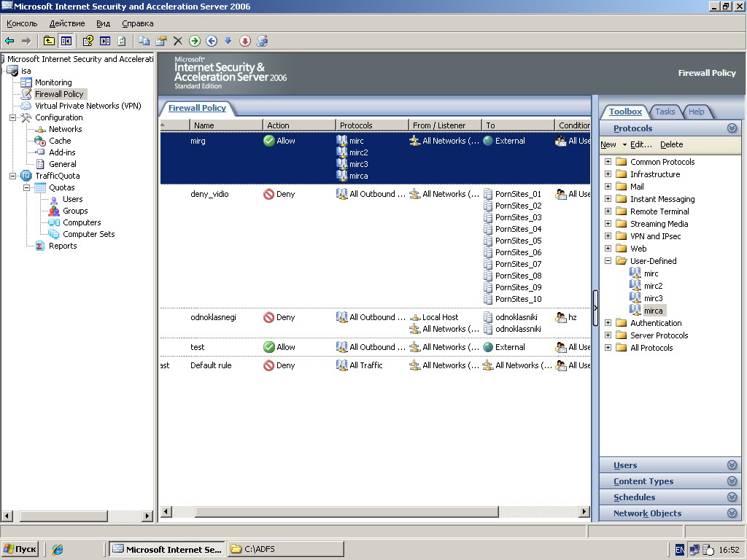The image size is (747, 560).
Task: Click Delete in the Protocols toolbox
Action: pyautogui.click(x=671, y=145)
